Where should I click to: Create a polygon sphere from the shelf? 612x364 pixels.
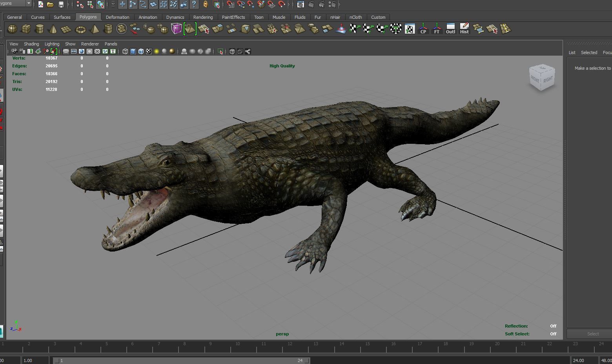coord(13,29)
